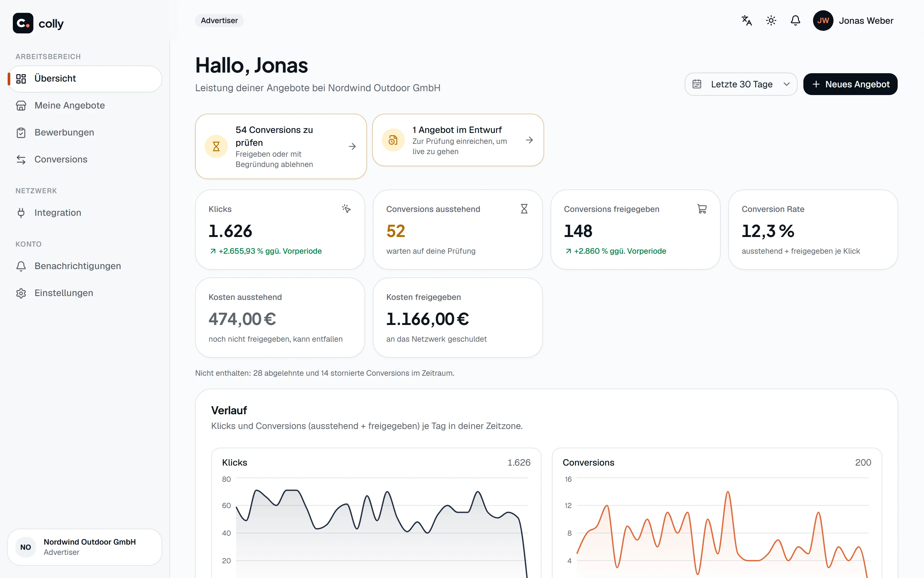The image size is (924, 578).
Task: Click the 12,3 % Conversion Rate value
Action: click(768, 231)
